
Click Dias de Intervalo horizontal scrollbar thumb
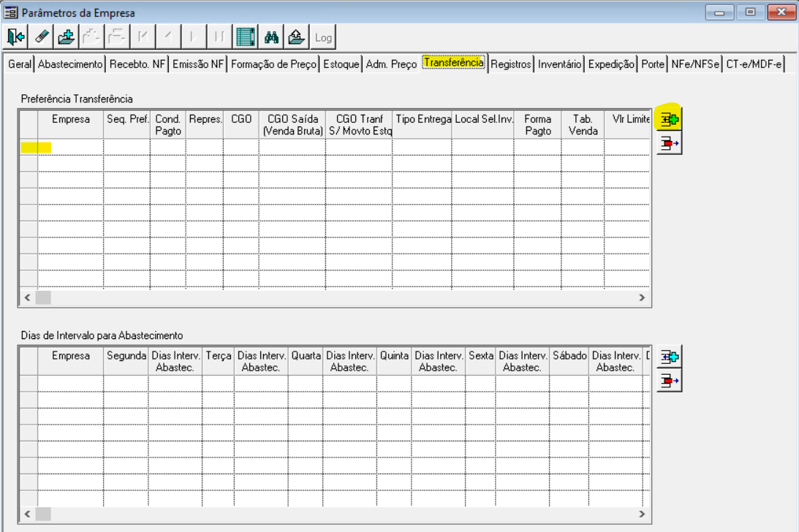click(43, 514)
